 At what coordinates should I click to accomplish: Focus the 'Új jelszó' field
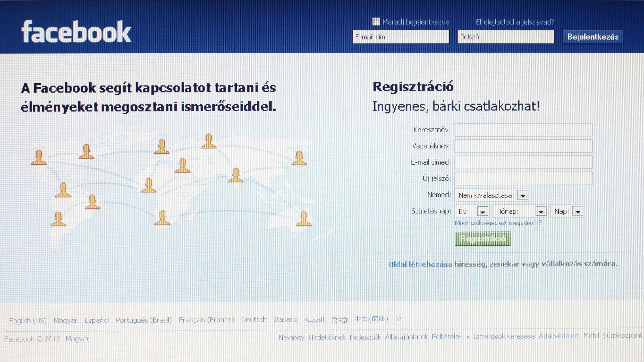point(523,178)
